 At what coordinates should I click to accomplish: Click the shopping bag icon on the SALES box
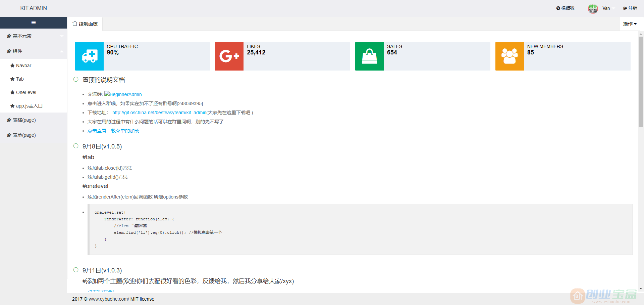click(x=369, y=56)
